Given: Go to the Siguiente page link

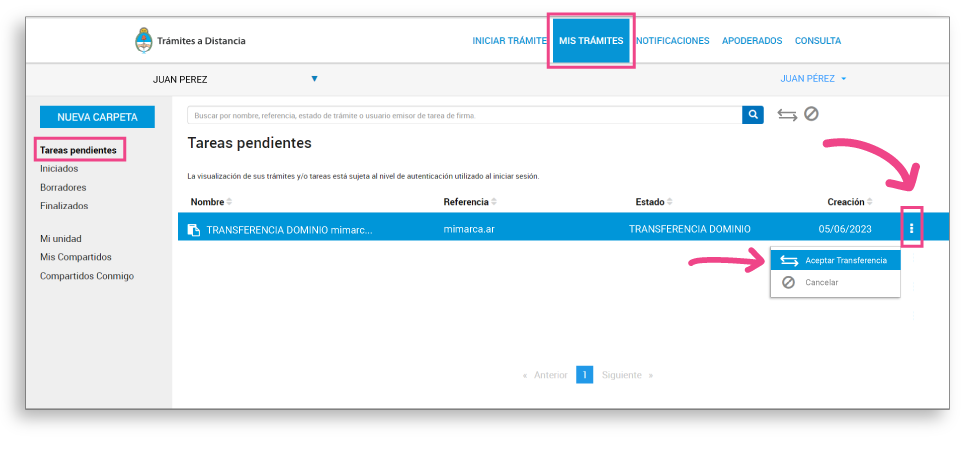Looking at the screenshot, I should [x=622, y=375].
